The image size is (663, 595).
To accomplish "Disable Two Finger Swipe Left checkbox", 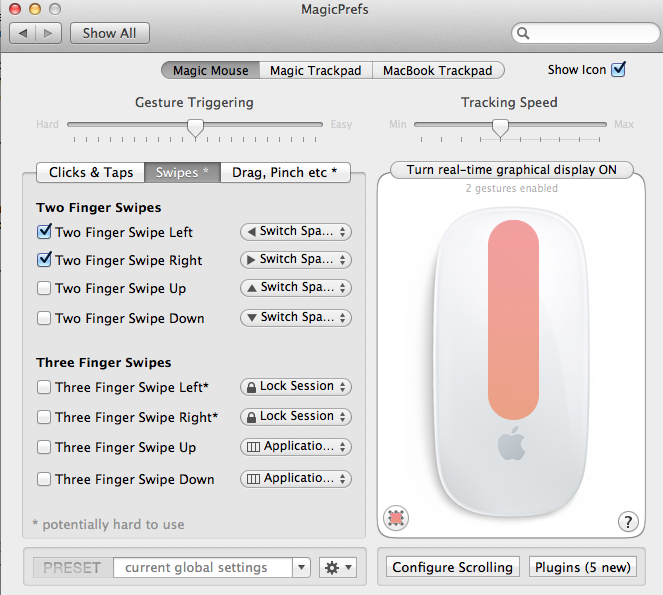I will 44,232.
